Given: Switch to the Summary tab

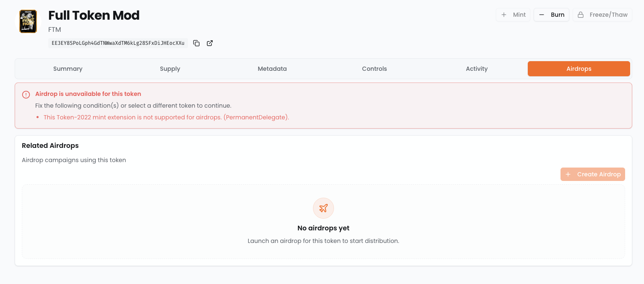Looking at the screenshot, I should click(68, 69).
